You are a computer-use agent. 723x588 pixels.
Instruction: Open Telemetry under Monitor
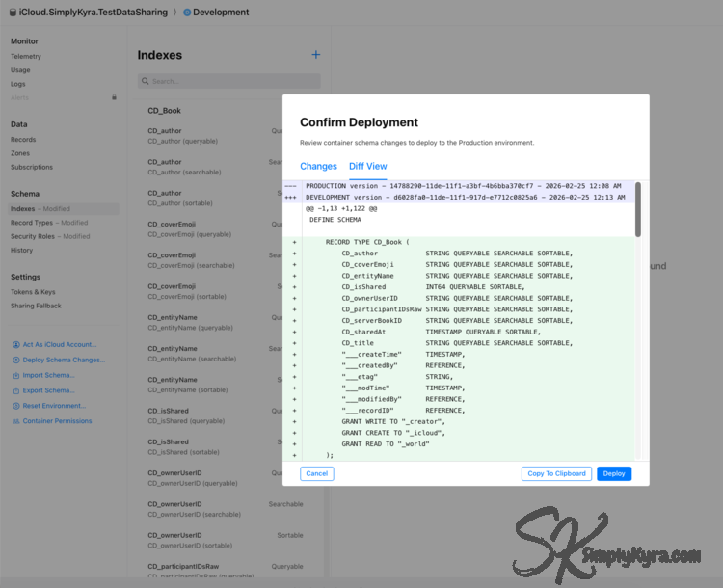pyautogui.click(x=26, y=56)
